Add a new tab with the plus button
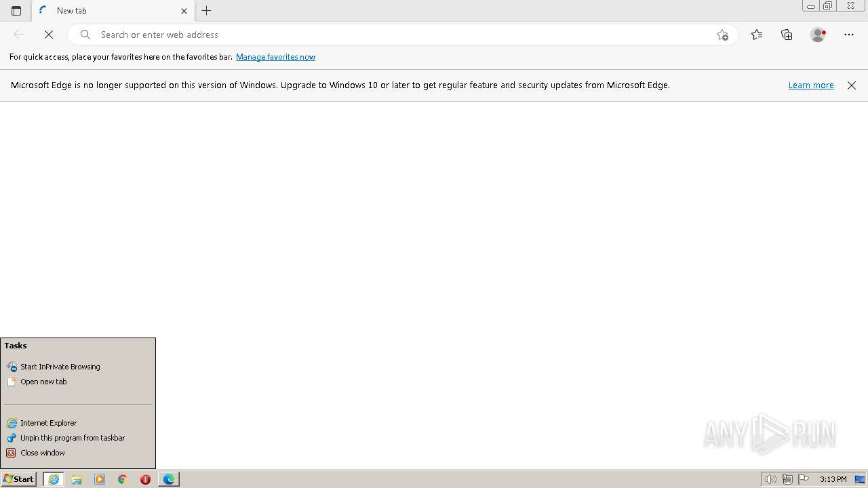Screen dimensions: 868x488 click(x=207, y=11)
